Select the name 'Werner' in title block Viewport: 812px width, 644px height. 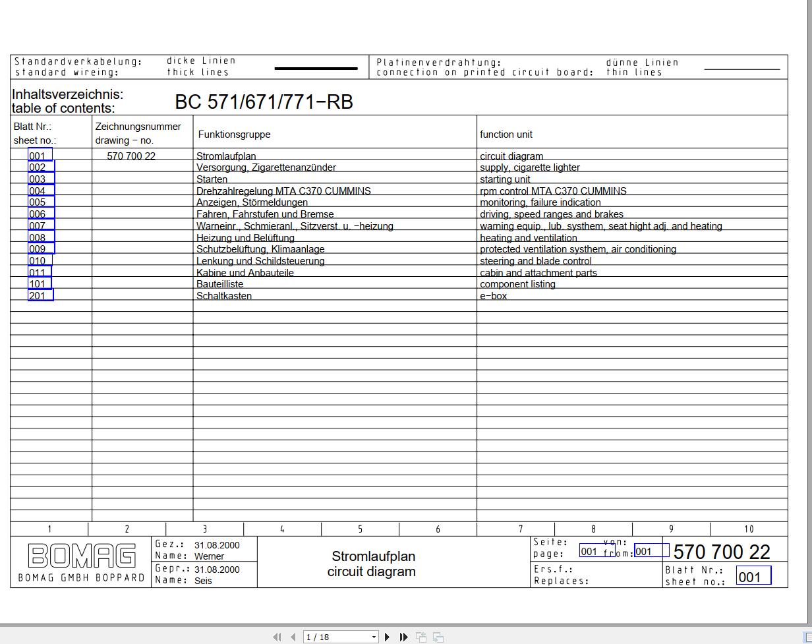pyautogui.click(x=209, y=556)
